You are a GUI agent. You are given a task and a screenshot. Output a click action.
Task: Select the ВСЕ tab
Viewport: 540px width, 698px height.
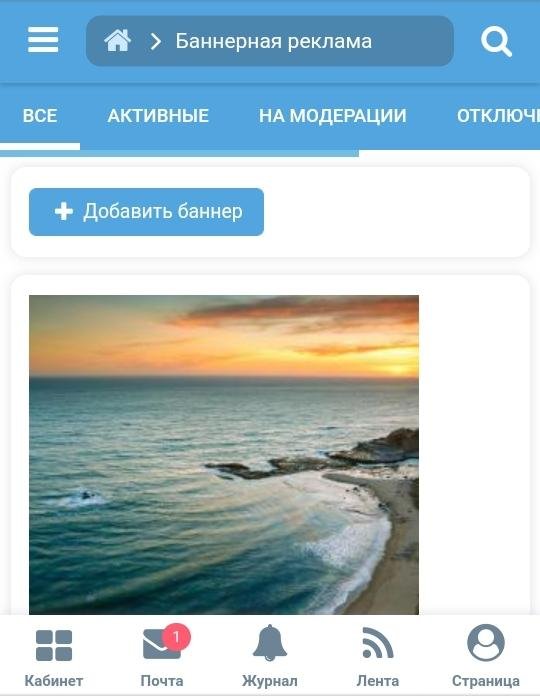click(40, 116)
